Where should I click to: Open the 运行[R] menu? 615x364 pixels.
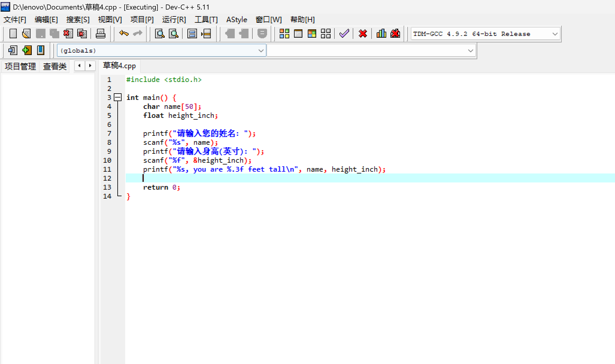(x=174, y=20)
